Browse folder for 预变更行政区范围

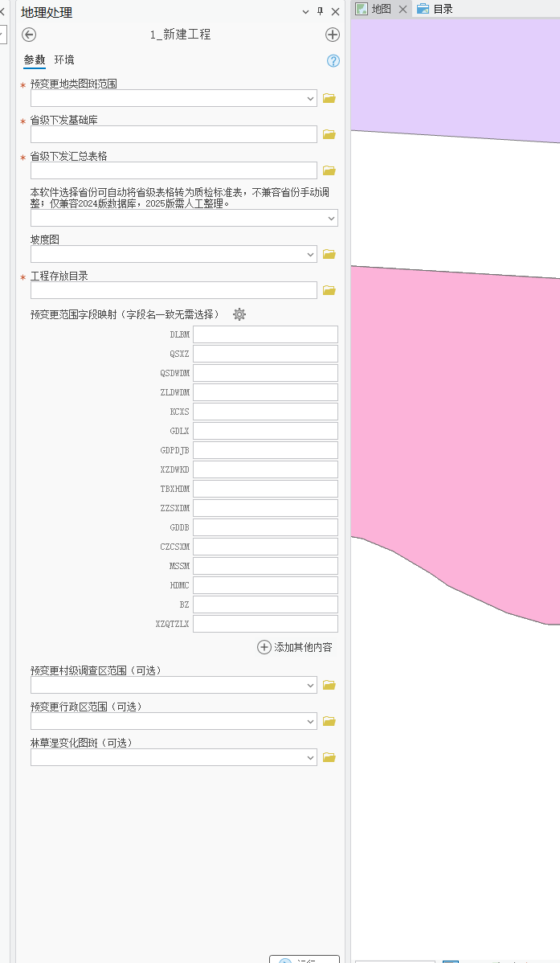[329, 722]
